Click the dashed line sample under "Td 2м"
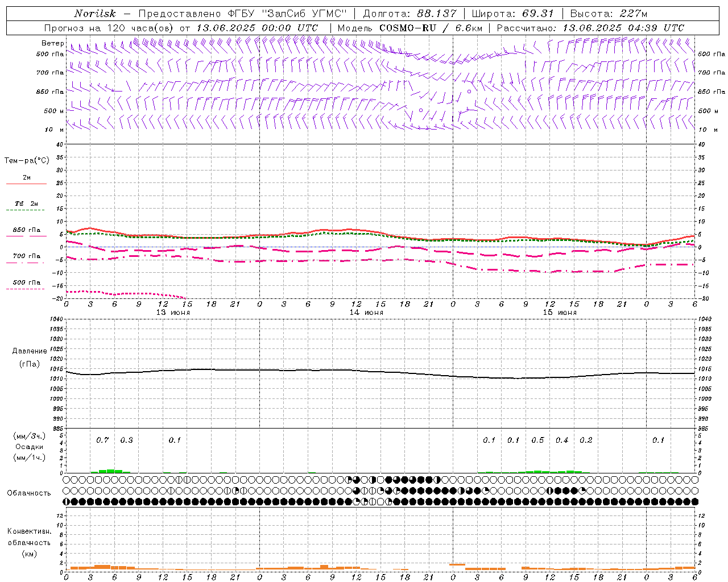Image resolution: width=728 pixels, height=582 pixels. pos(25,210)
